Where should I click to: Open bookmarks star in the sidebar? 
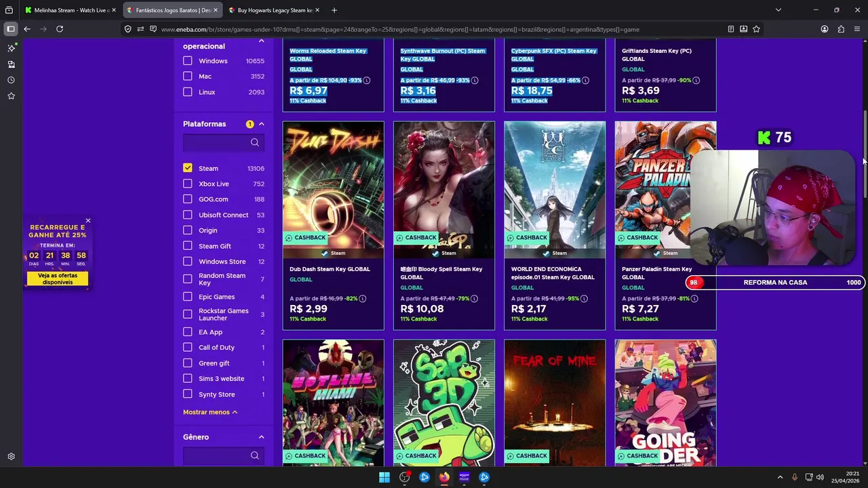(x=11, y=96)
